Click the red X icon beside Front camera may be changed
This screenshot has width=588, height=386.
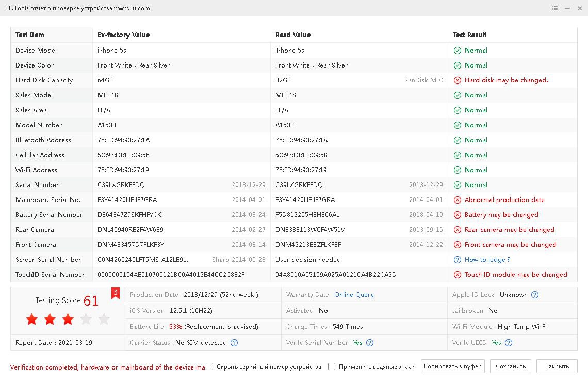pos(457,245)
